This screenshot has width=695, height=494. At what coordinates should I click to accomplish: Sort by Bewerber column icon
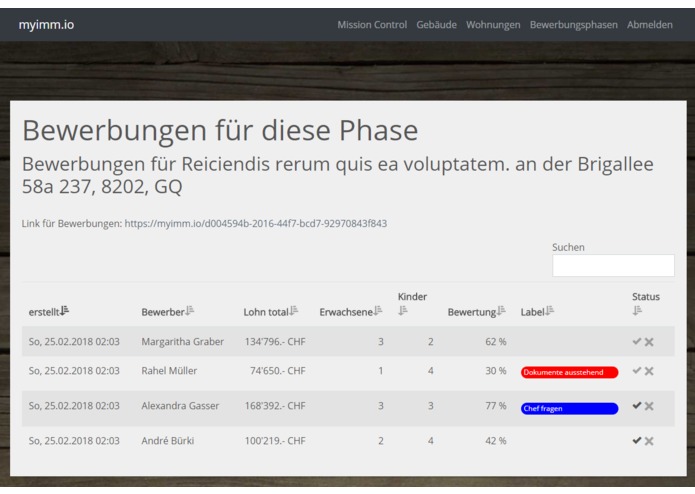coord(190,311)
